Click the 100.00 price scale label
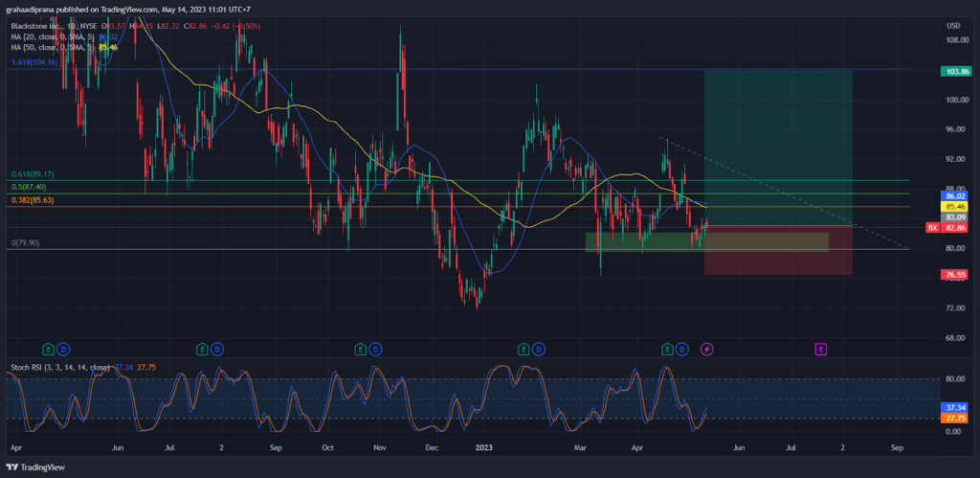Screen dimensions: 980x478 coord(957,100)
